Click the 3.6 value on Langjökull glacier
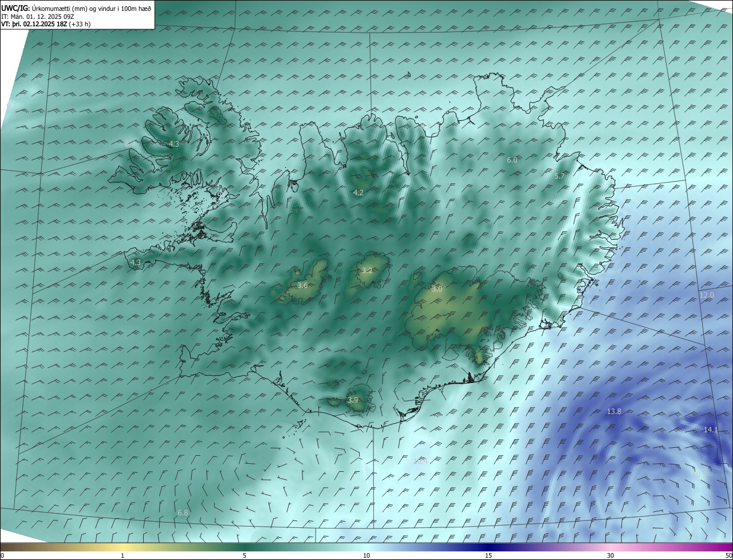This screenshot has height=560, width=733. pos(303,285)
